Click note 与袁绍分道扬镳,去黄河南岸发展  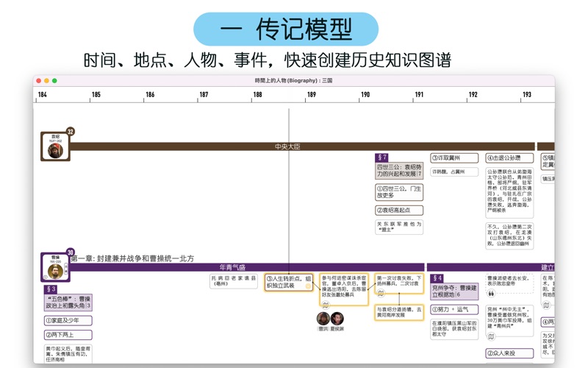coord(399,312)
